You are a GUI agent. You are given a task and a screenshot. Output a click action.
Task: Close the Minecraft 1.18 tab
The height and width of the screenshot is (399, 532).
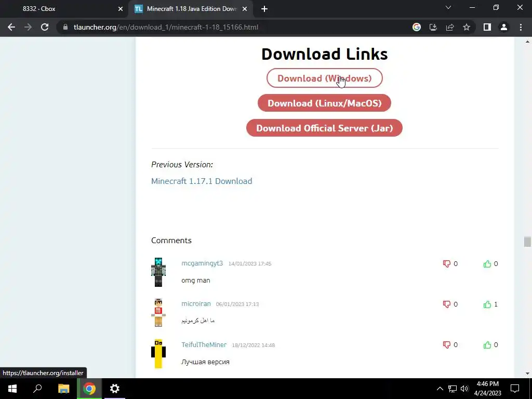point(245,9)
